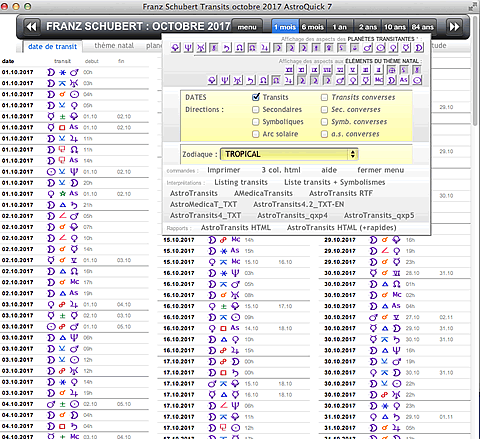The width and height of the screenshot is (480, 439).
Task: Open the aide command
Action: 329,170
